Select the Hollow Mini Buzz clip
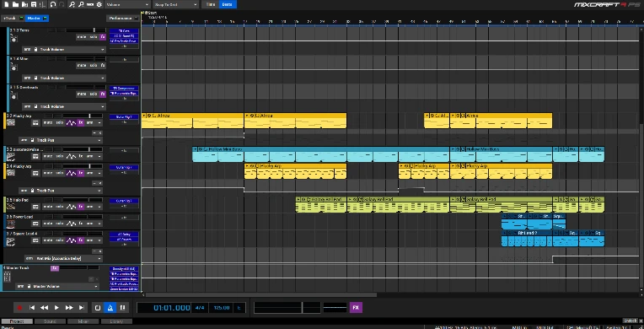The image size is (644, 329). (x=321, y=154)
